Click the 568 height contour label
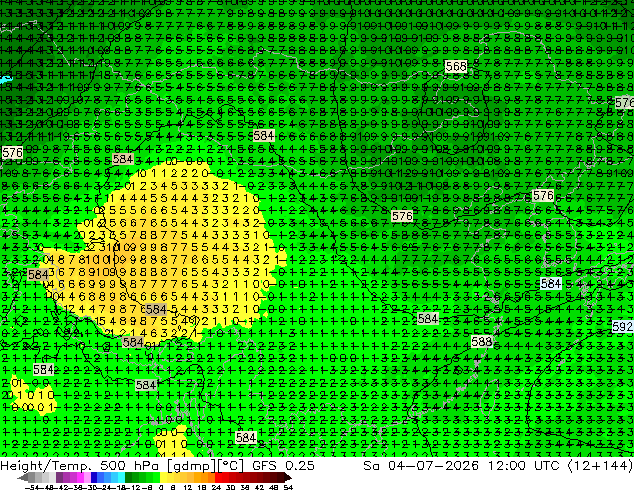This screenshot has width=634, height=490. click(x=456, y=66)
